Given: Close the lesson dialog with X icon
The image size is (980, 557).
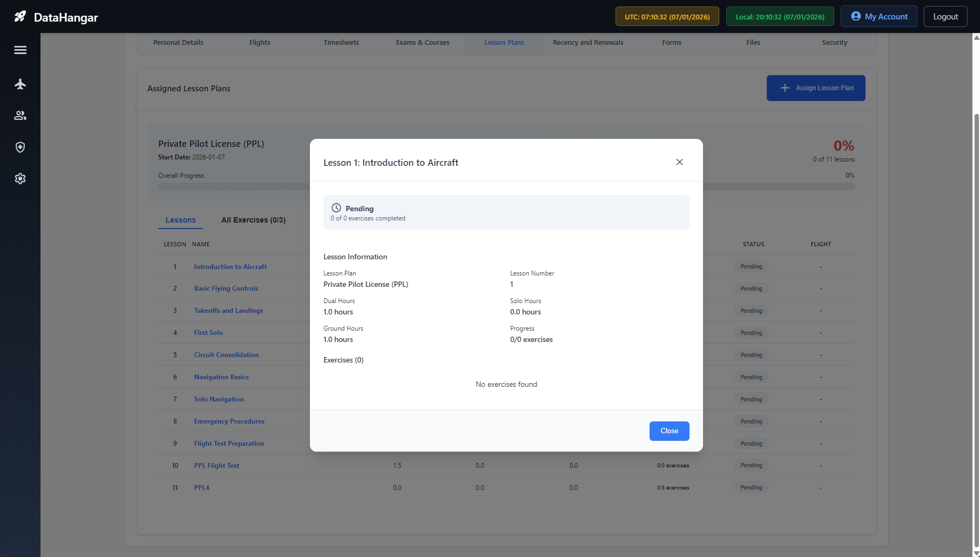Looking at the screenshot, I should tap(679, 162).
